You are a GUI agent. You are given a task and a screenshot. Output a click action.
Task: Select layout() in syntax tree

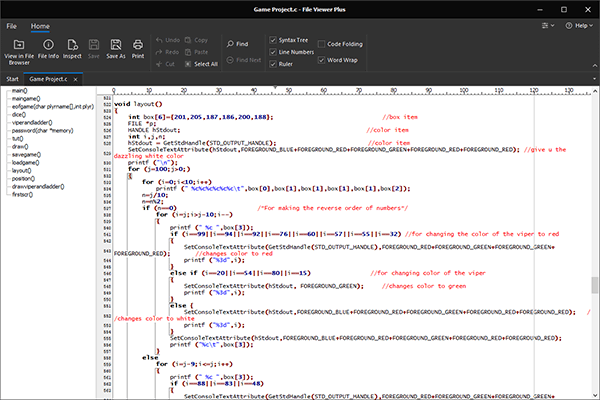pyautogui.click(x=22, y=171)
